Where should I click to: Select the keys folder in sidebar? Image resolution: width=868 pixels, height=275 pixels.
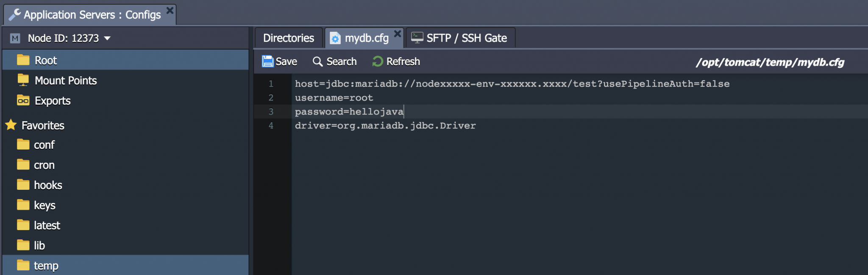(45, 205)
